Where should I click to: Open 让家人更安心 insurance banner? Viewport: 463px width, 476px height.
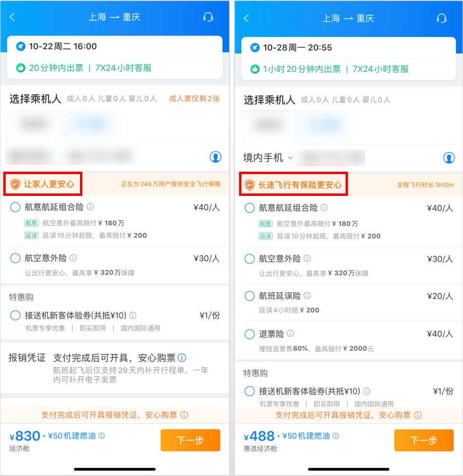click(x=43, y=184)
